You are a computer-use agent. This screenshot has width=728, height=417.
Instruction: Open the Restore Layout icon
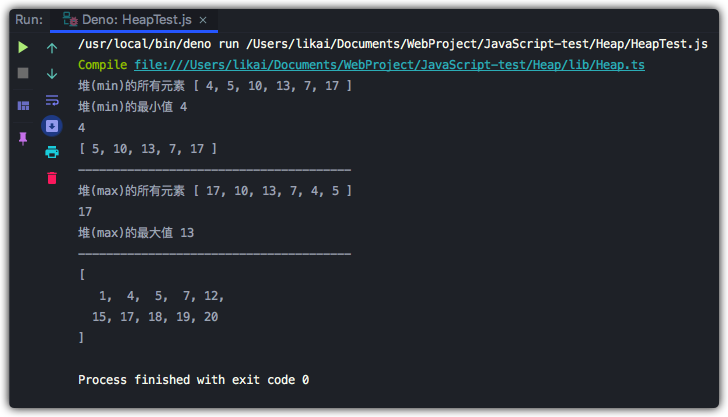[23, 106]
